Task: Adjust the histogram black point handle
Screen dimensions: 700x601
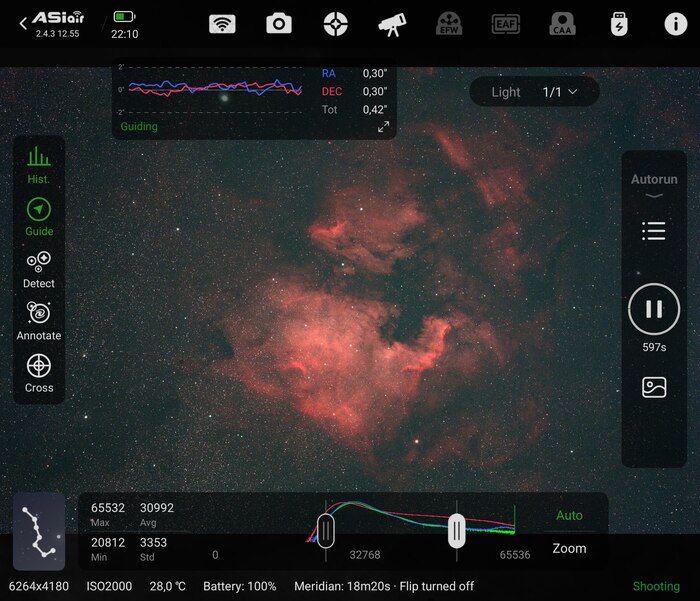Action: pos(325,531)
